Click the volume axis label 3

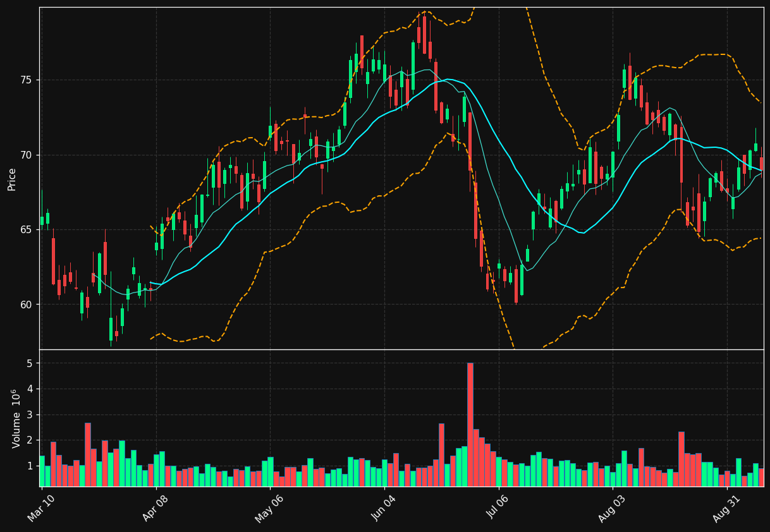(30, 414)
